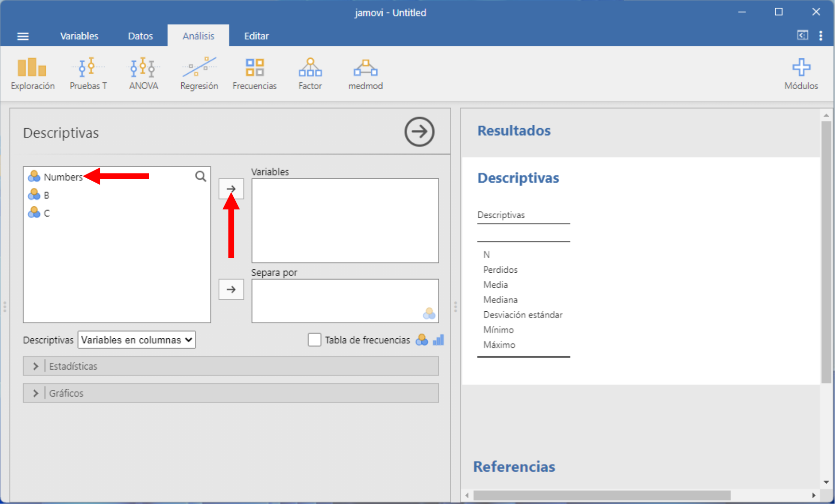Screen dimensions: 835x504
Task: Open the hamburger main menu
Action: coord(23,36)
